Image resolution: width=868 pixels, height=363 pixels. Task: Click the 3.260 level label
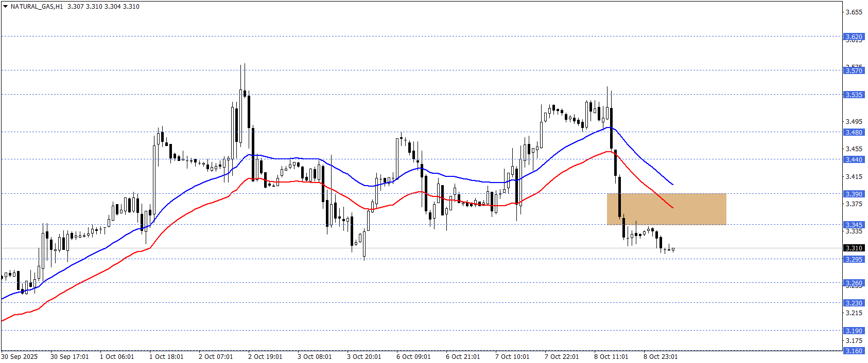(854, 283)
